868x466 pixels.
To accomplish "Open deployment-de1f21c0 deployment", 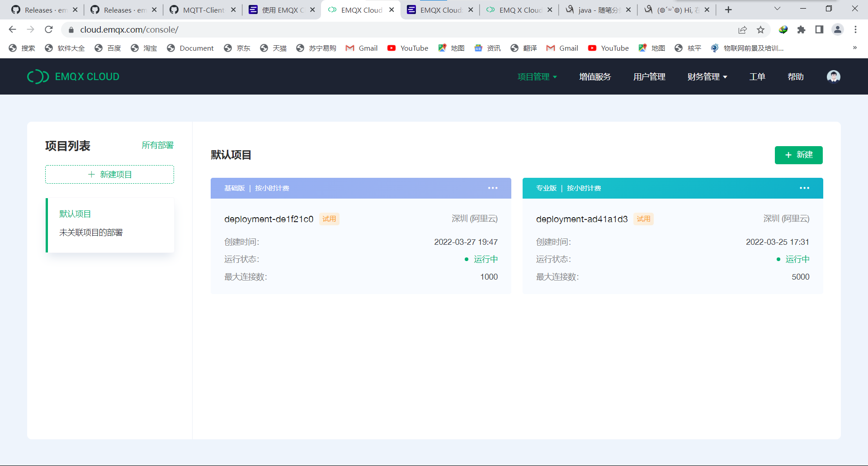I will [269, 219].
